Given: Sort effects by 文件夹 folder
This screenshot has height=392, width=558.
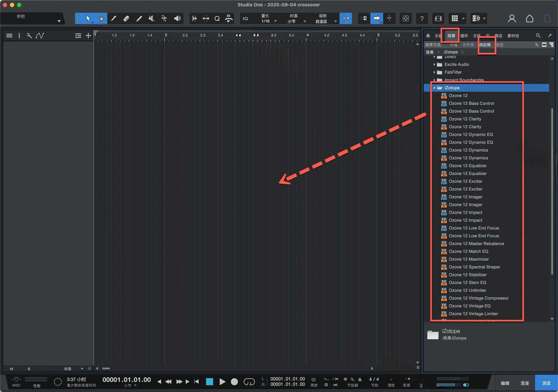Looking at the screenshot, I should pyautogui.click(x=468, y=45).
